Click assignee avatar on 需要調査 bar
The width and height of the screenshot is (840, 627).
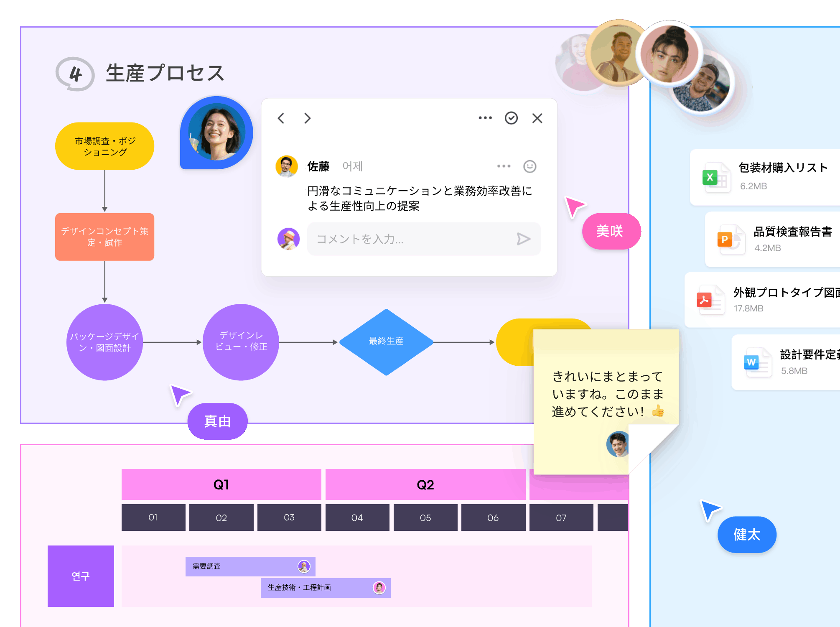click(x=304, y=566)
